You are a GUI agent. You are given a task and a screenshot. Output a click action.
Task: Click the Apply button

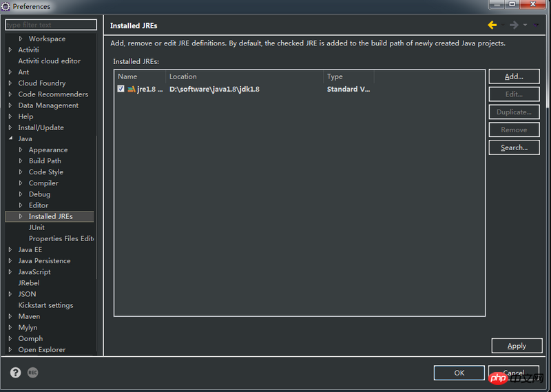coord(517,346)
